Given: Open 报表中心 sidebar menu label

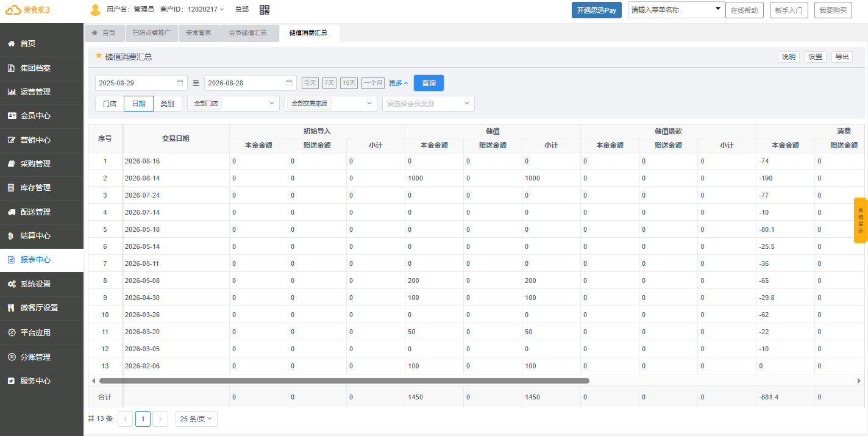Looking at the screenshot, I should click(35, 260).
